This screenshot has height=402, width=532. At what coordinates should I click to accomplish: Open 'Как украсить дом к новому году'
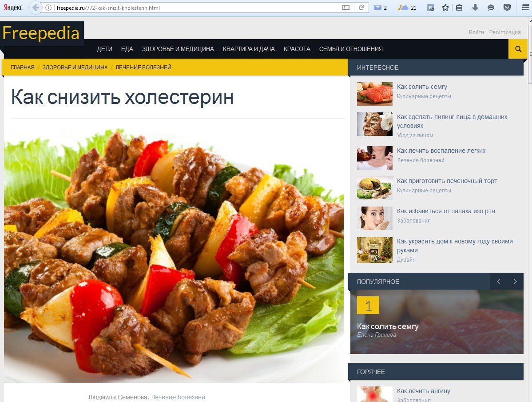[455, 246]
